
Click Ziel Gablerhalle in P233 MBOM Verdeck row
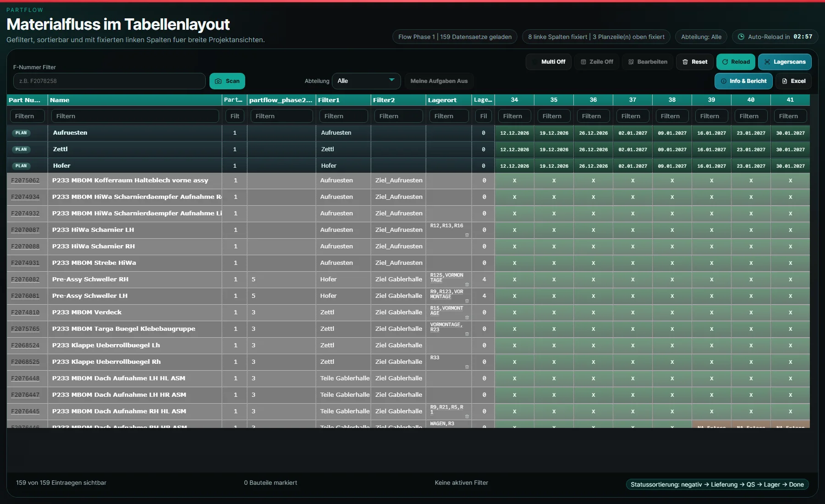398,312
